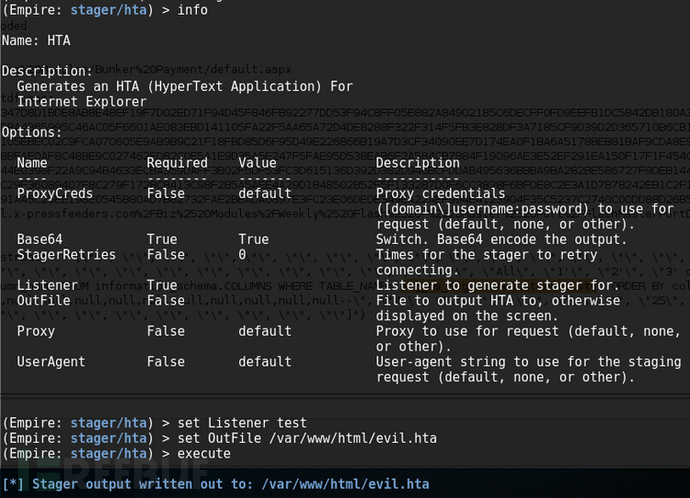The height and width of the screenshot is (498, 690).
Task: Click UserAgent value 'default'
Action: 265,362
